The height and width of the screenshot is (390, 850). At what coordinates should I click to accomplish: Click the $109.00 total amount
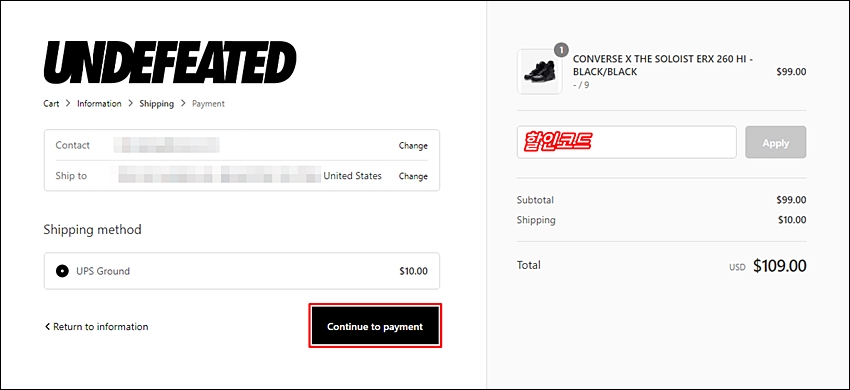[780, 266]
